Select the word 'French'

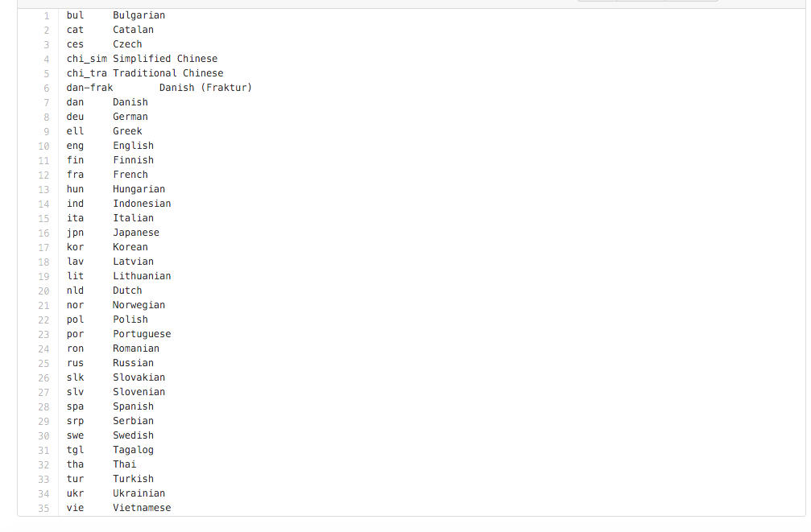(x=130, y=175)
